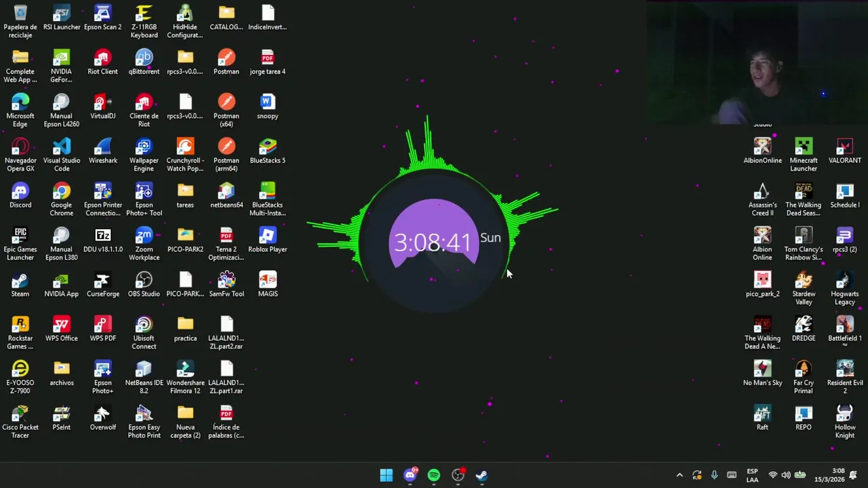868x488 pixels.
Task: Select the MAGIS desktop icon
Action: tap(268, 285)
